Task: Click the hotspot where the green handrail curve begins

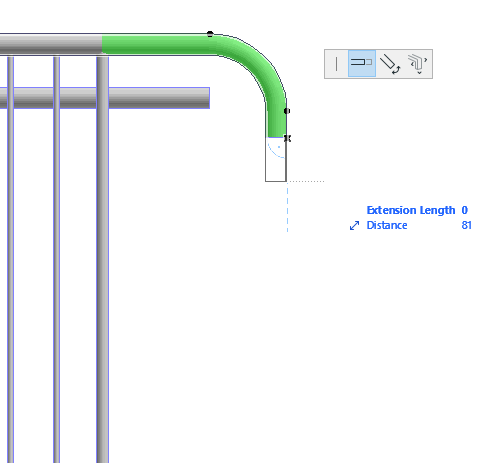Action: pyautogui.click(x=210, y=34)
